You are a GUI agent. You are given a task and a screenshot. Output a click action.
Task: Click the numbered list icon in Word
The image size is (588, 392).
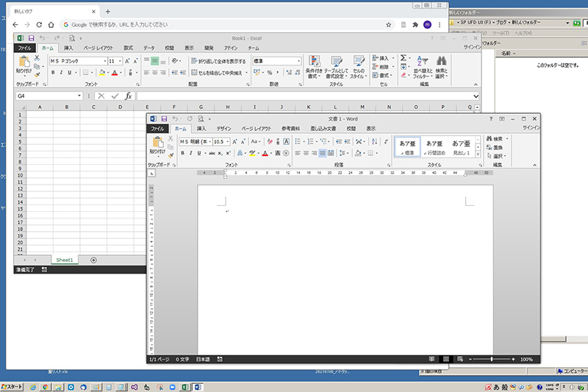(x=310, y=141)
